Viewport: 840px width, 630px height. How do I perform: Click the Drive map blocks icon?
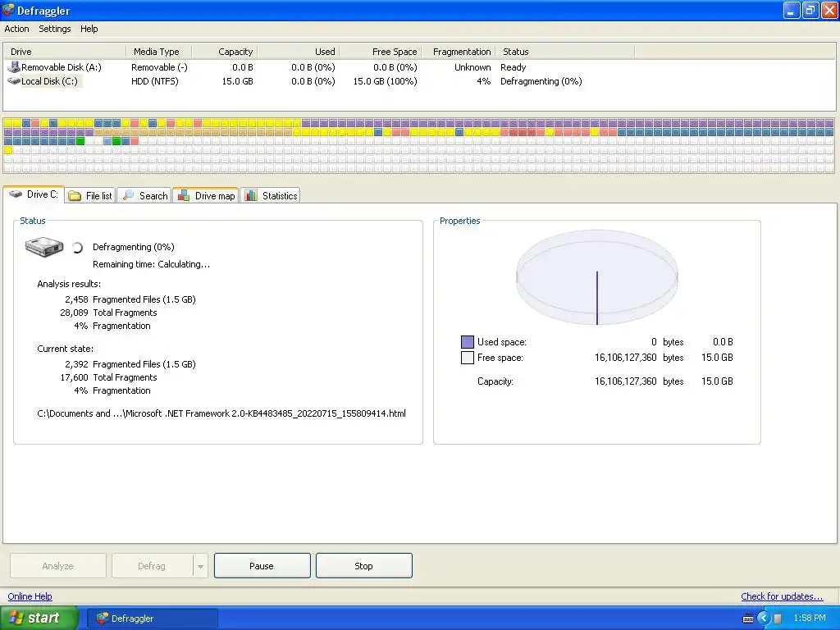184,195
